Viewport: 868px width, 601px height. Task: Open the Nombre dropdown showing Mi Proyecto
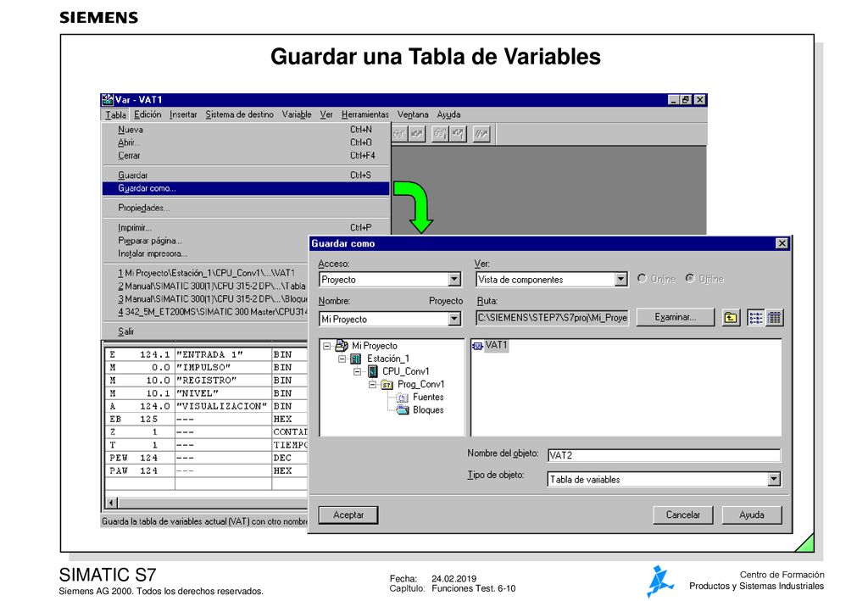[x=454, y=319]
